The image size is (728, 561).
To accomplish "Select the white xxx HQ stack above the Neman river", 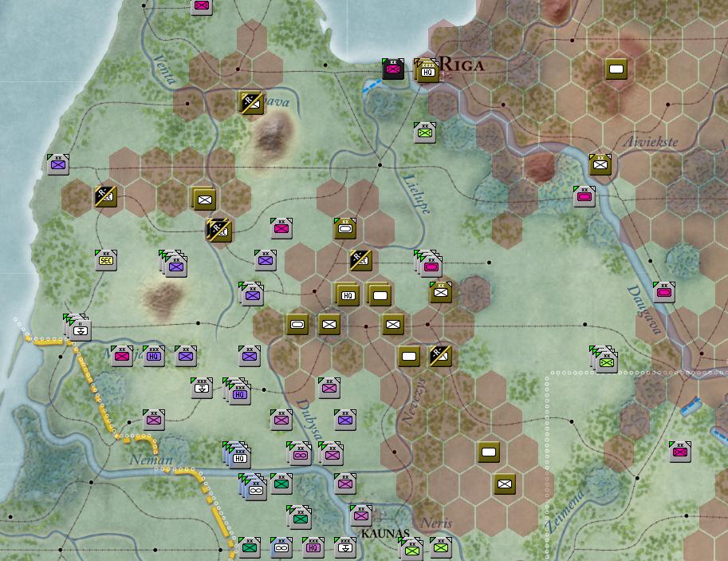I will pyautogui.click(x=237, y=455).
